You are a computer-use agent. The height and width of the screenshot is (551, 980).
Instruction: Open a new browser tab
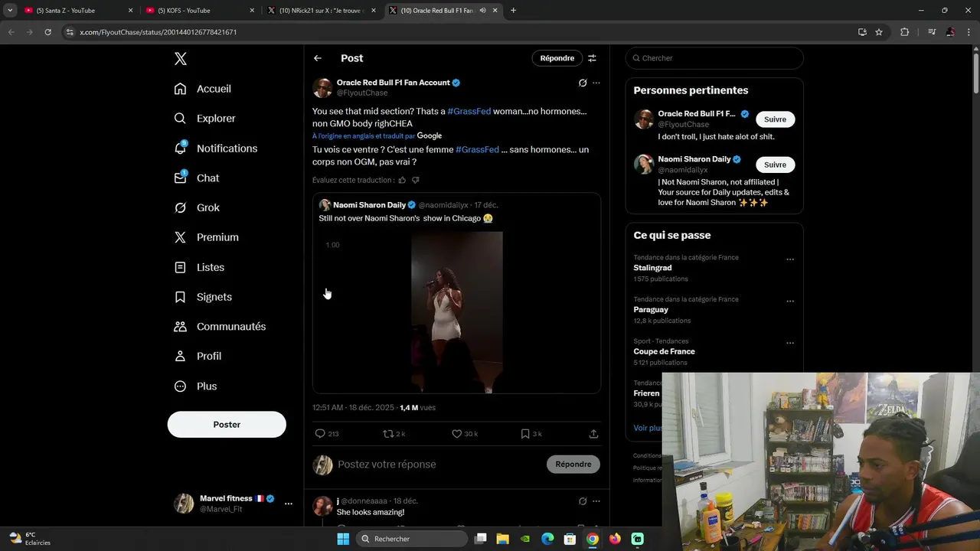[513, 11]
